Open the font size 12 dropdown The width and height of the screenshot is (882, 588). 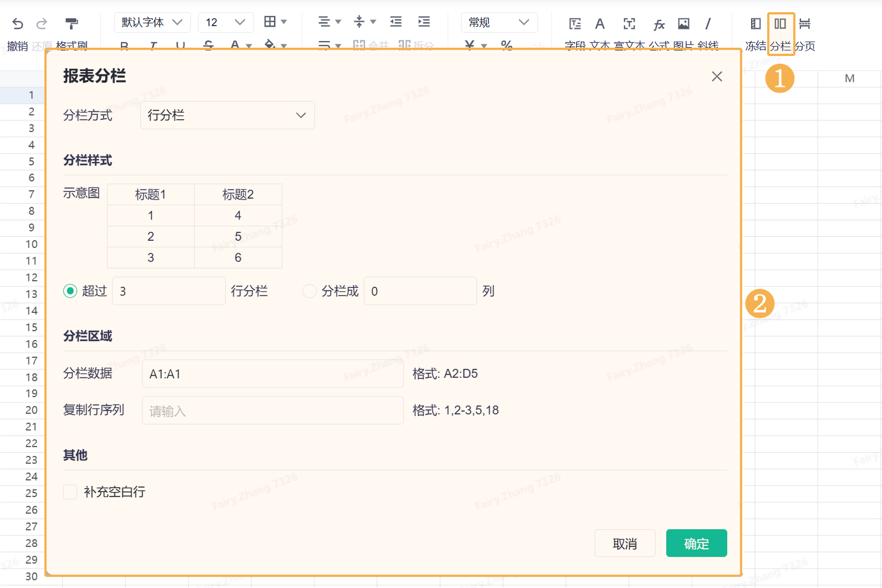226,22
